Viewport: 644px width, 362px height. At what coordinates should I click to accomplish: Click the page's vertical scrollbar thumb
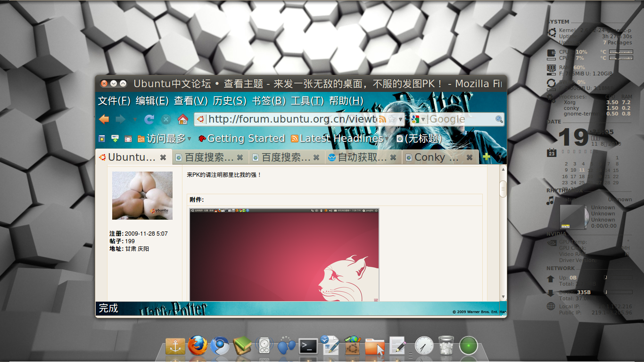(x=503, y=189)
